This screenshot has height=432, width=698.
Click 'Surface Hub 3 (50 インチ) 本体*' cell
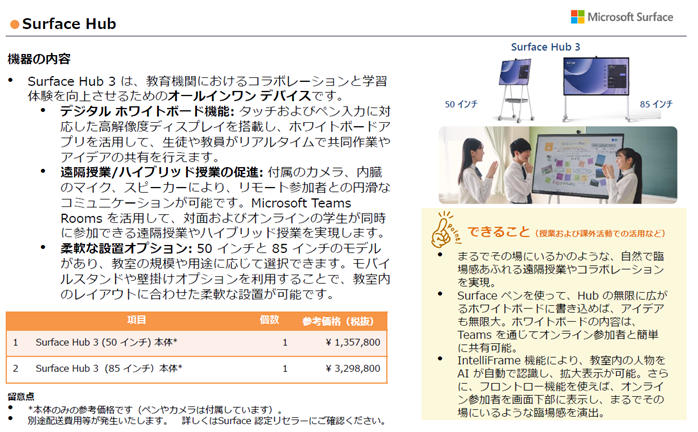click(106, 342)
